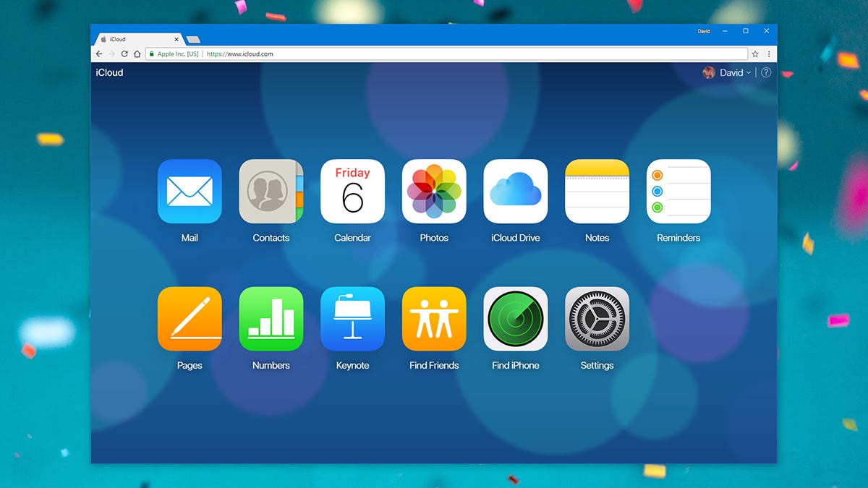This screenshot has height=488, width=868.
Task: Open a new browser tab
Action: (x=193, y=40)
